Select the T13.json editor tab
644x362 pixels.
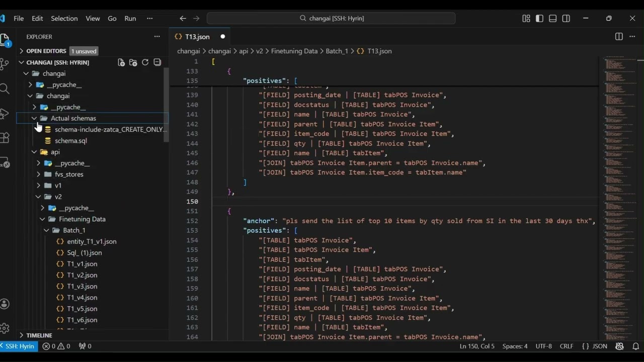click(x=200, y=37)
